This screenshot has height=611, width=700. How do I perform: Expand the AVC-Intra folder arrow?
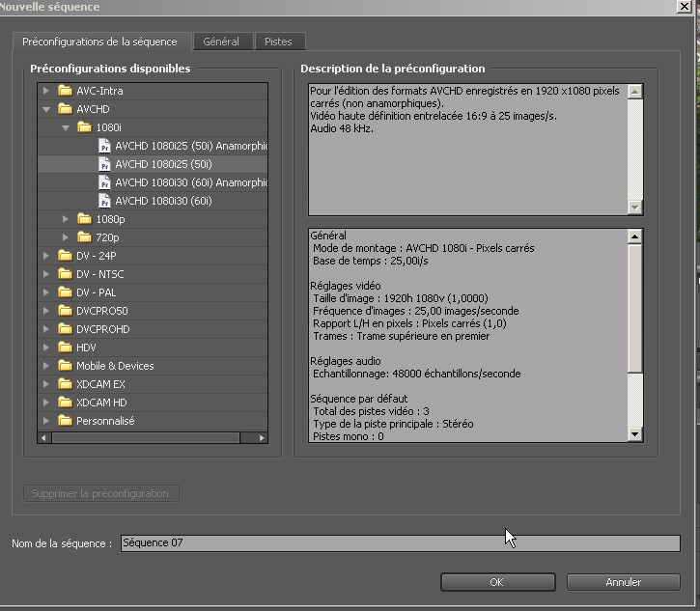pyautogui.click(x=46, y=91)
